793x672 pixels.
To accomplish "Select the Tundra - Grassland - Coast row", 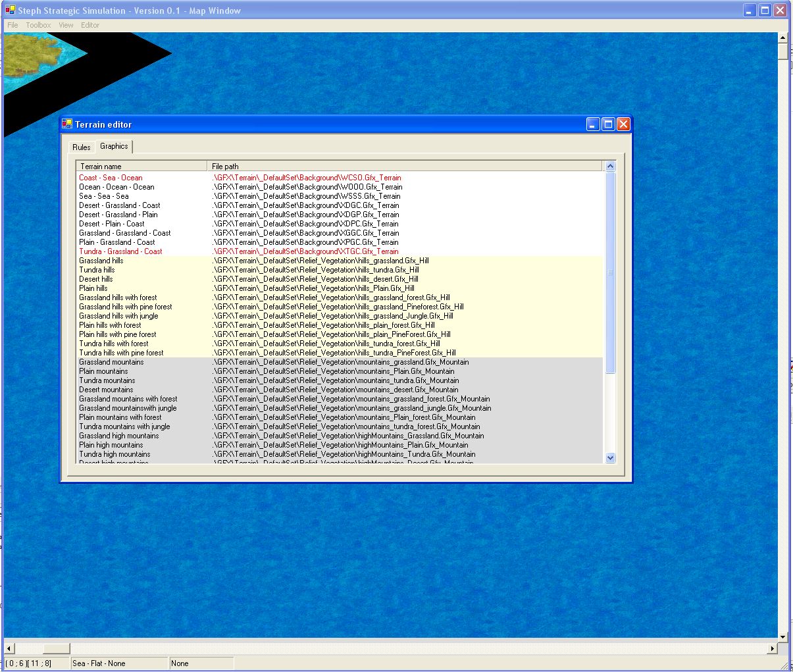I will pyautogui.click(x=120, y=251).
